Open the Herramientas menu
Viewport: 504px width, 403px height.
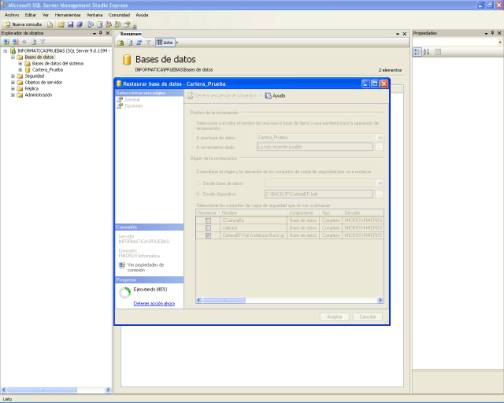click(x=67, y=15)
